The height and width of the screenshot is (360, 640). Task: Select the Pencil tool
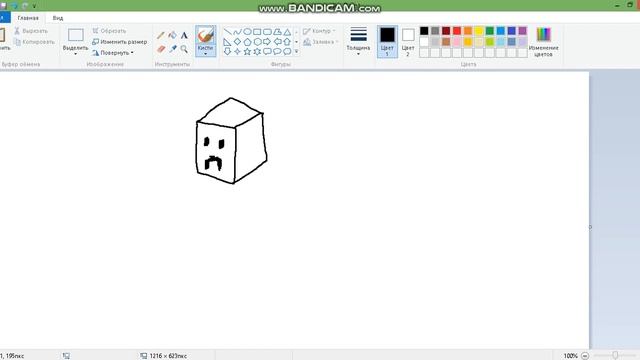coord(161,36)
